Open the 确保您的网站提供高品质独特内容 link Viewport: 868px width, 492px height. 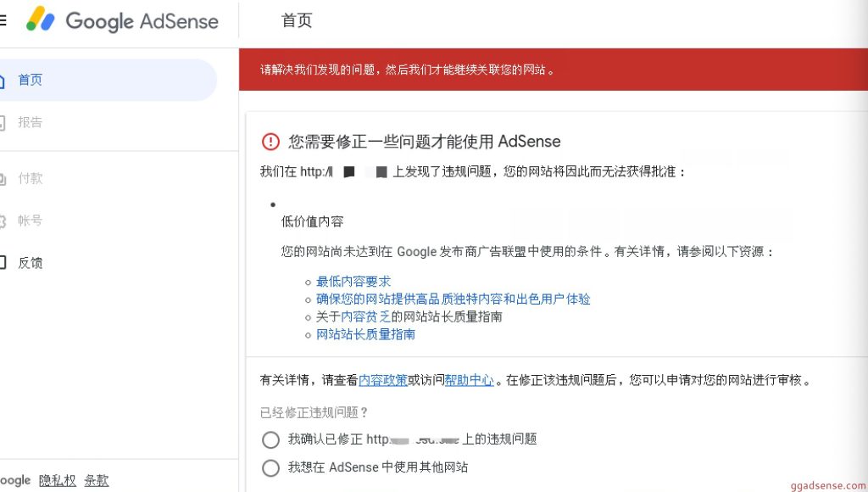(453, 299)
